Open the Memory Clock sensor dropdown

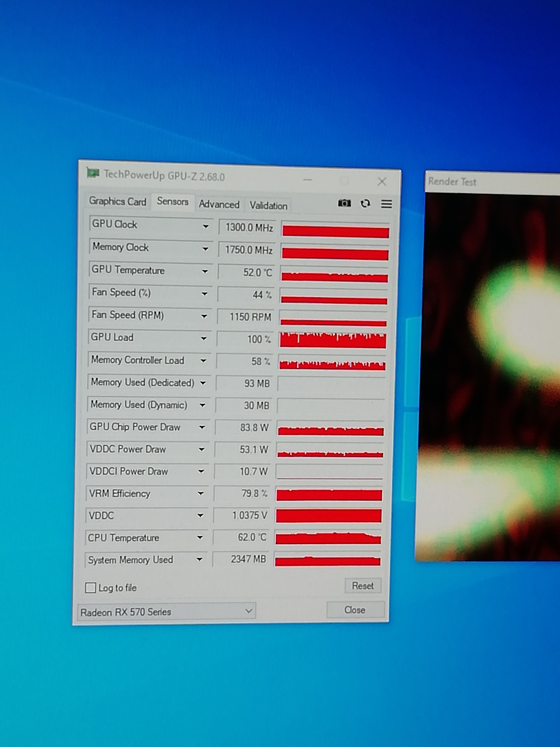coord(205,249)
